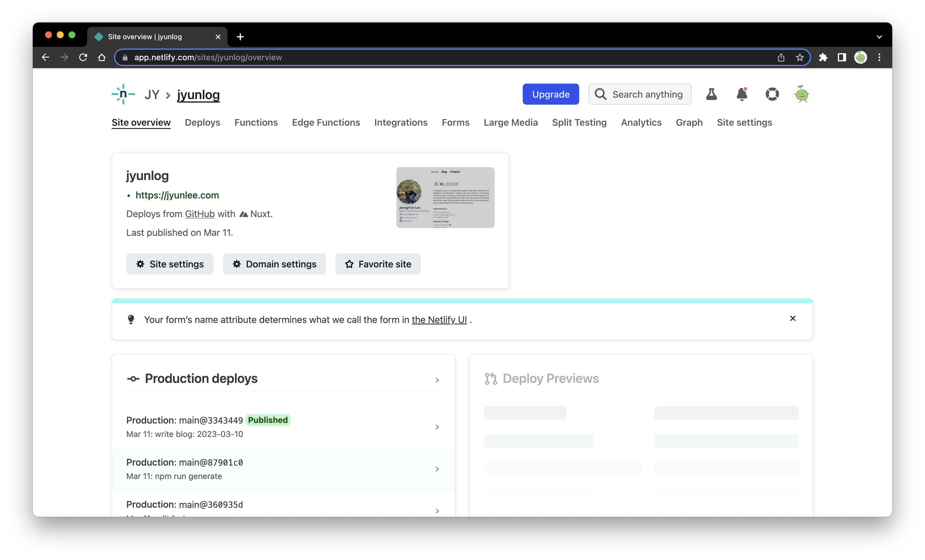Click the JY team breadcrumb

pyautogui.click(x=152, y=95)
